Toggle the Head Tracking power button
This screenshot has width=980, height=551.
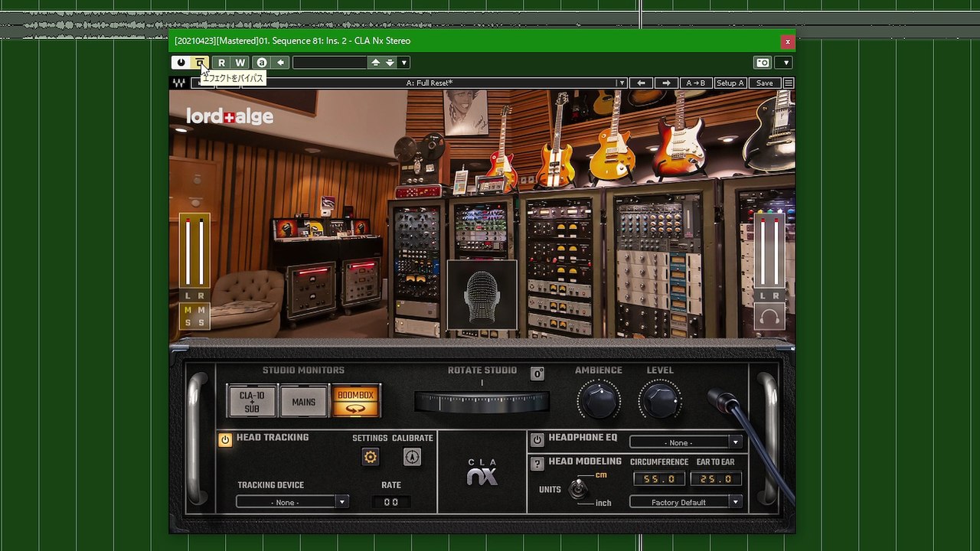225,439
